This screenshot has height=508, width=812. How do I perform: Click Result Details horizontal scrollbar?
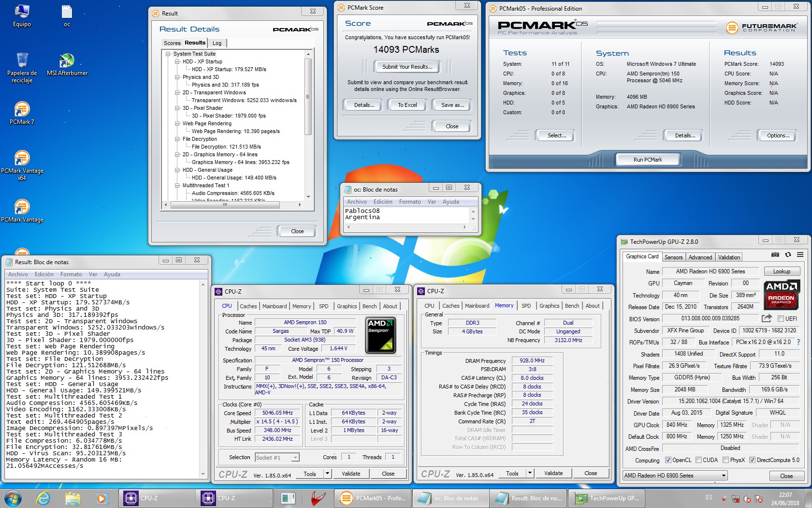click(x=232, y=205)
